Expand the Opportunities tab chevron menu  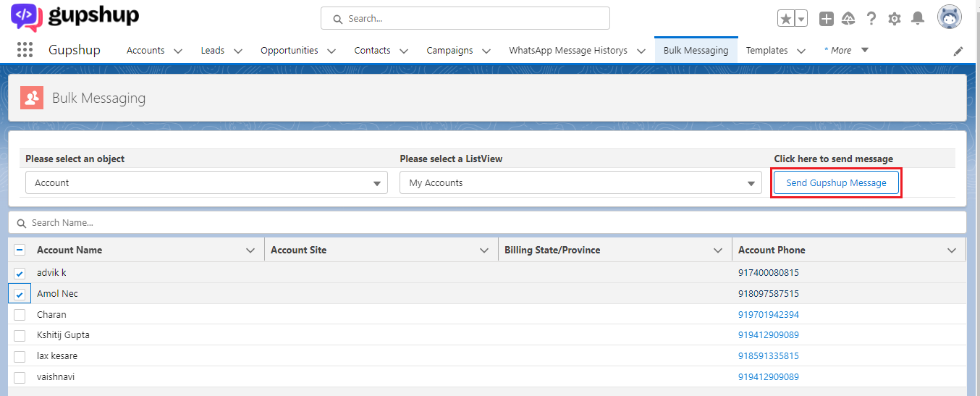coord(331,51)
